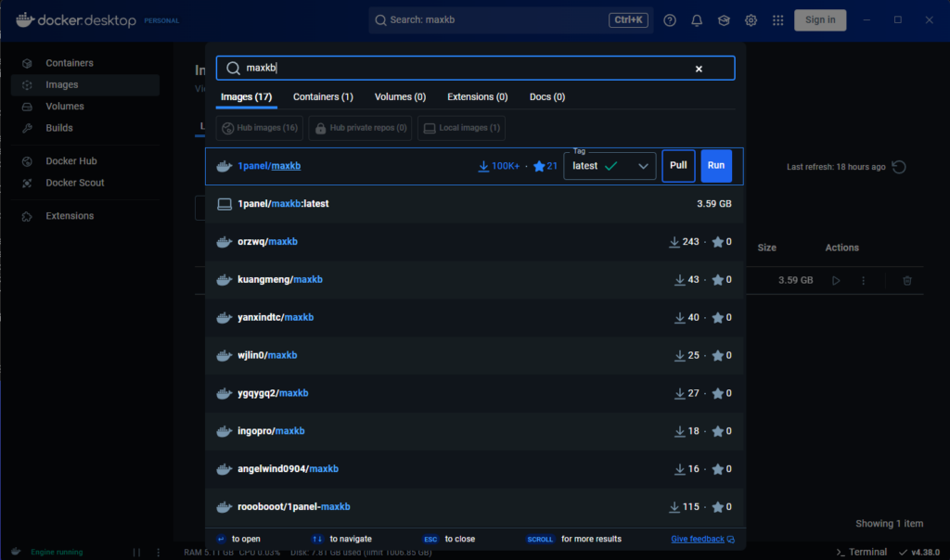Click the download count icon of 1panel/maxkb
The width and height of the screenshot is (950, 560).
(x=483, y=166)
